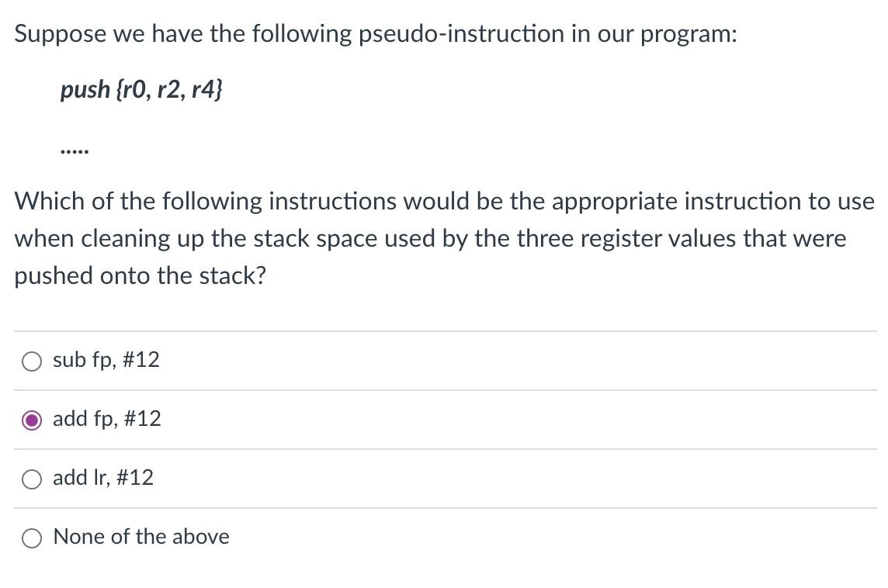
Task: Click the divider line below 'add fp, #12'
Action: pos(444,448)
